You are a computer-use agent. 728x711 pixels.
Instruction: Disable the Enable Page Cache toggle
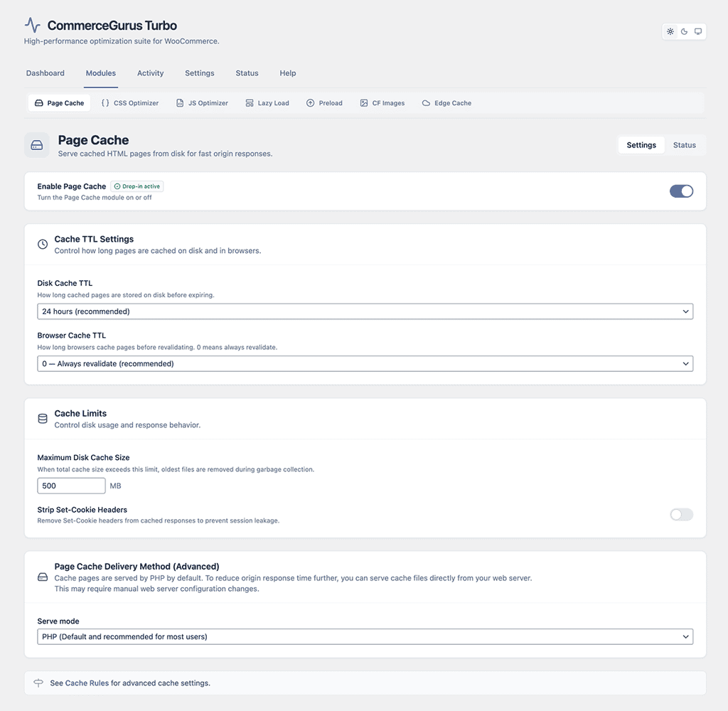(x=681, y=191)
